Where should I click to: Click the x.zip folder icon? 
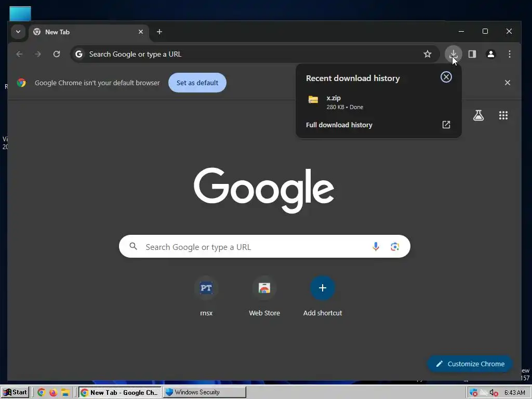coord(313,99)
